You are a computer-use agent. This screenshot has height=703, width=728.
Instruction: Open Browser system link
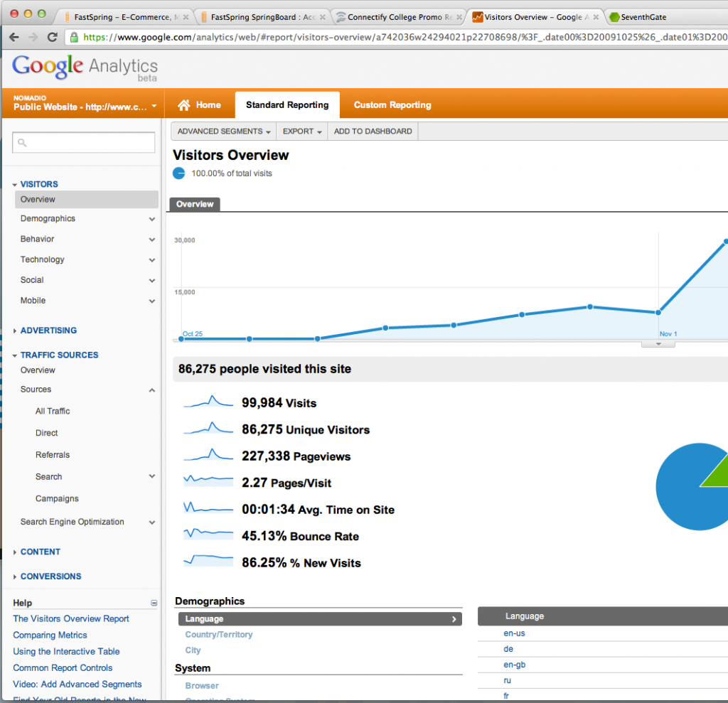pos(202,686)
